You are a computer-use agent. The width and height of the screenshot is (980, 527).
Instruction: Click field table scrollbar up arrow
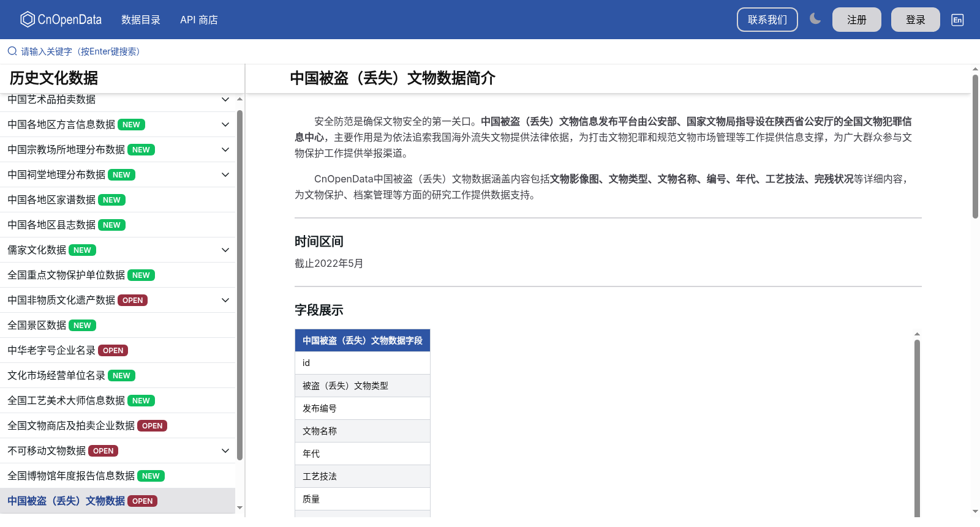click(917, 334)
